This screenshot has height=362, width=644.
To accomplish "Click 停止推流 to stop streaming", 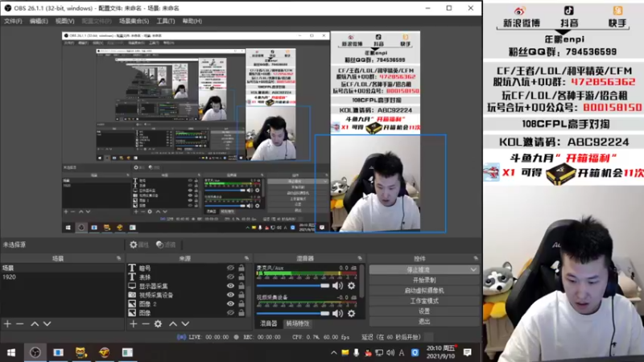I will 418,269.
